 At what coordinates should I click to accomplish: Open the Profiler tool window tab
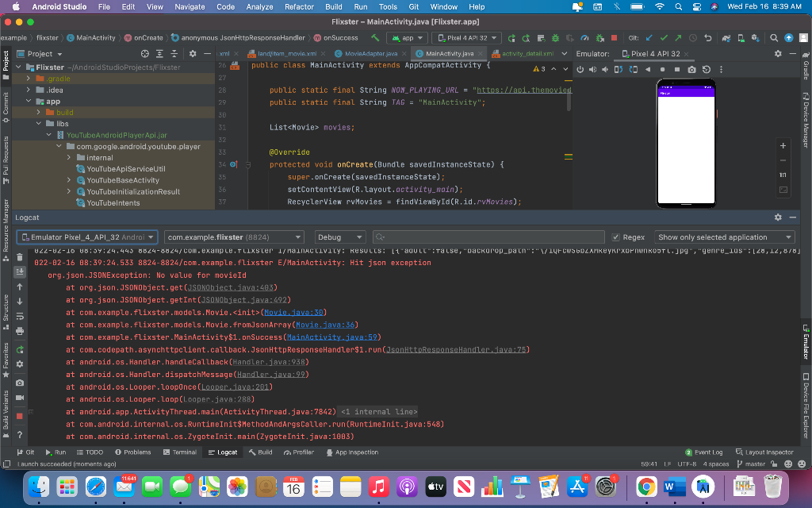[299, 452]
